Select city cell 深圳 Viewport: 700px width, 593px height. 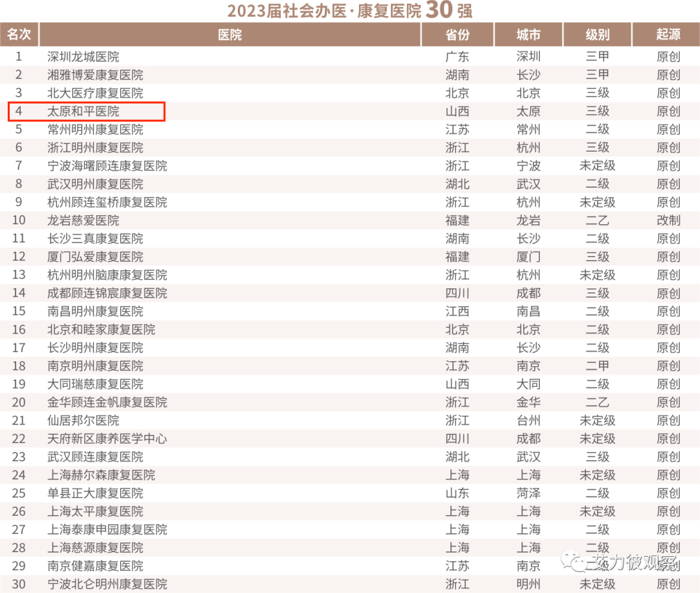click(x=529, y=57)
